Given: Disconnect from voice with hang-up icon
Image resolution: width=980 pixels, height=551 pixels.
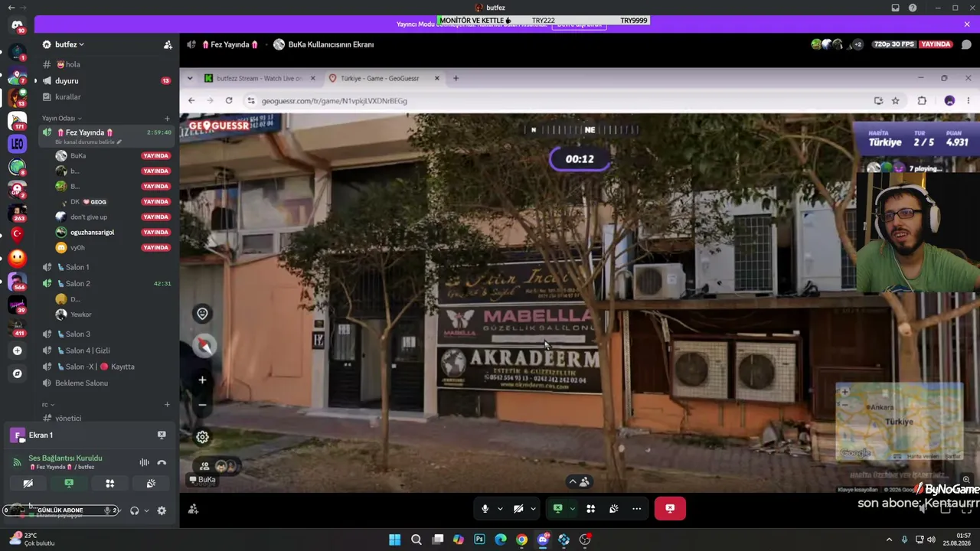Looking at the screenshot, I should point(162,462).
